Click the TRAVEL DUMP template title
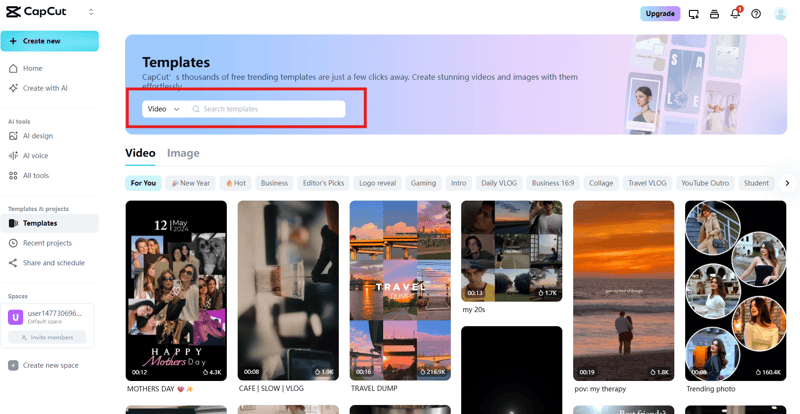The height and width of the screenshot is (414, 800). [x=374, y=388]
